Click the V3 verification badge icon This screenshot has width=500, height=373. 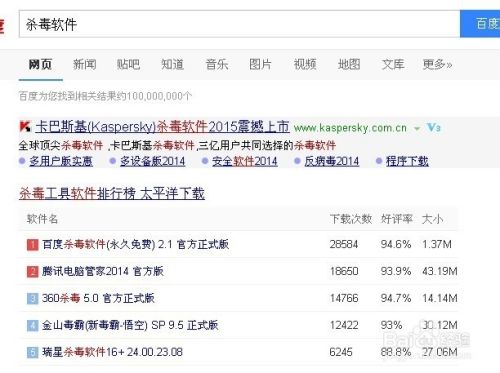point(434,127)
